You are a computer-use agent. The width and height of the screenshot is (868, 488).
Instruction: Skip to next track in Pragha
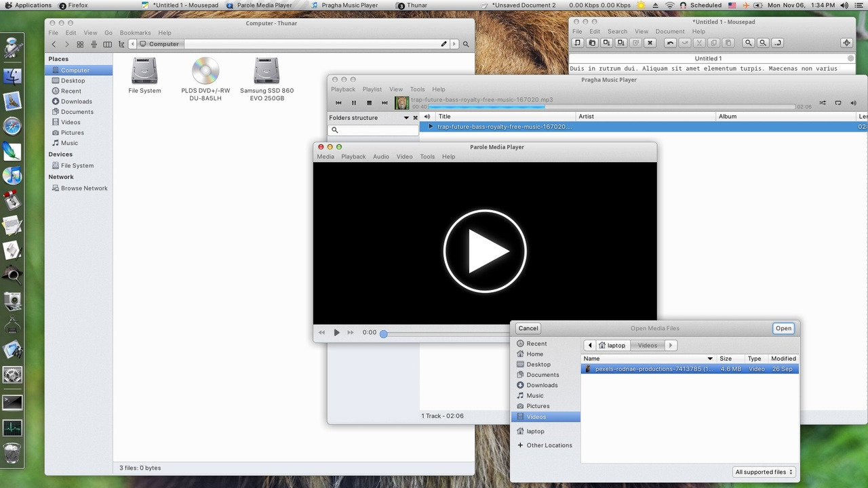384,103
